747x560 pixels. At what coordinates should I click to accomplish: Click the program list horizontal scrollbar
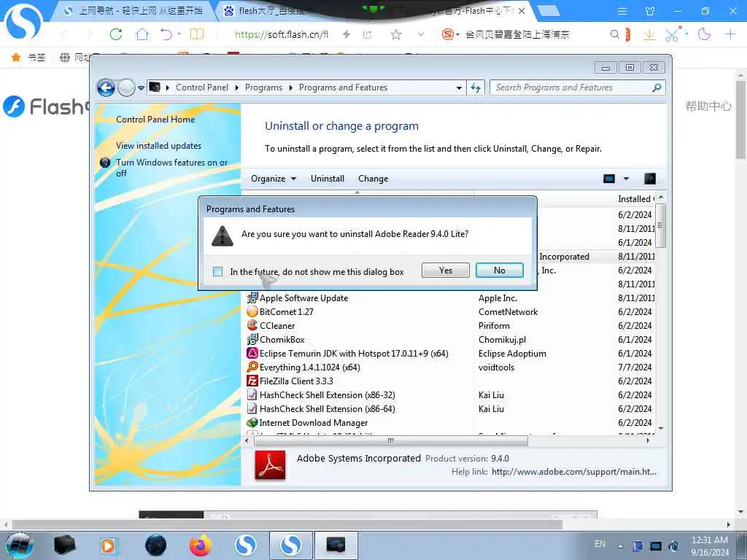(391, 441)
